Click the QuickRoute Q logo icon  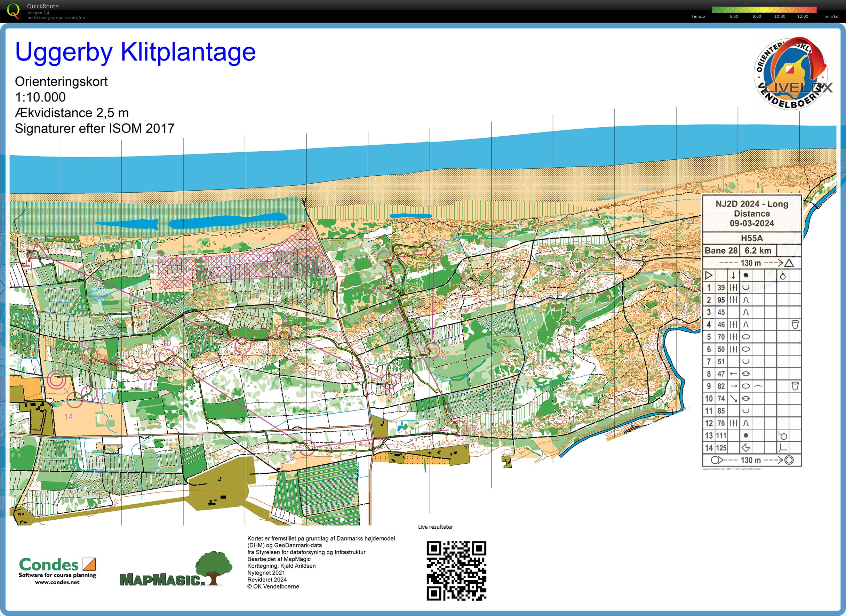(14, 10)
